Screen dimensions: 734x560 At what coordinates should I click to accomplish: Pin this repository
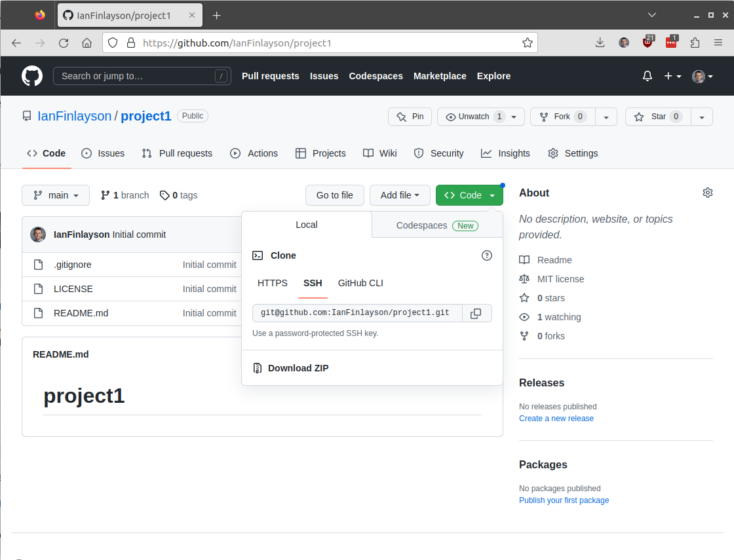coord(410,117)
